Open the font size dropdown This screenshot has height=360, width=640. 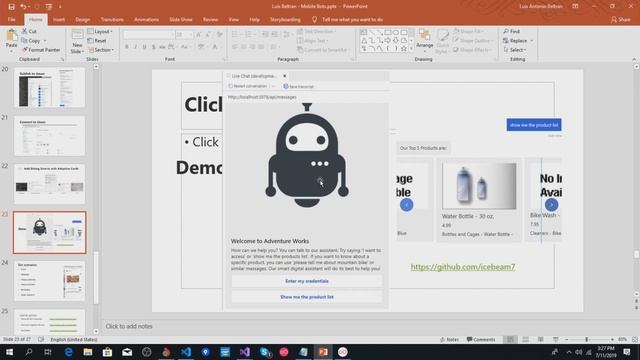click(x=191, y=35)
